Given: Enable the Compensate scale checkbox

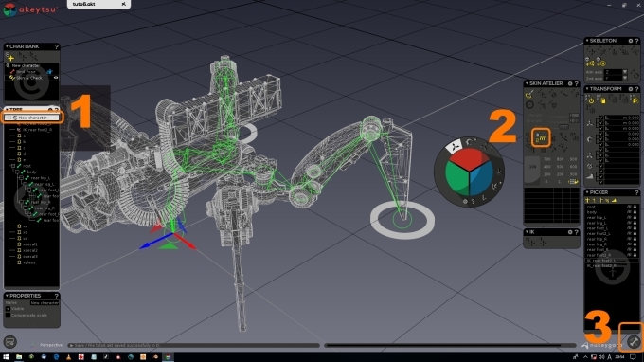Looking at the screenshot, I should [8, 316].
